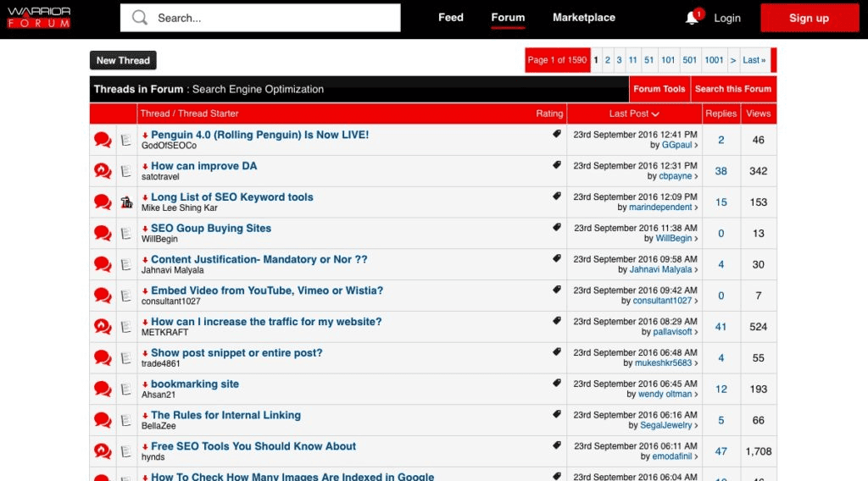Click the magnifying glass search icon
The width and height of the screenshot is (868, 481).
point(140,18)
